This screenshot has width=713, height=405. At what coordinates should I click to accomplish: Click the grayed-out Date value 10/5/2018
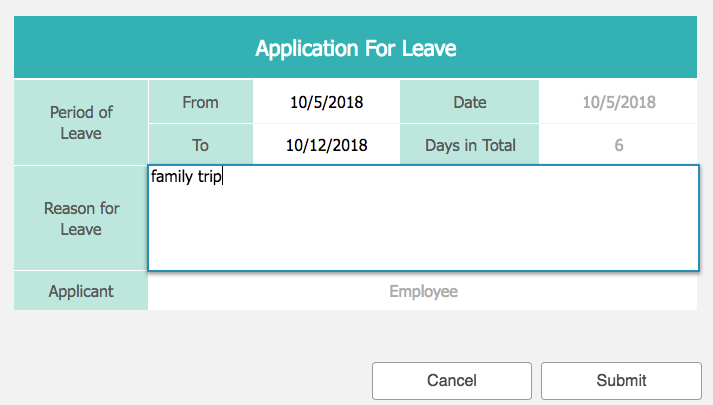[618, 102]
